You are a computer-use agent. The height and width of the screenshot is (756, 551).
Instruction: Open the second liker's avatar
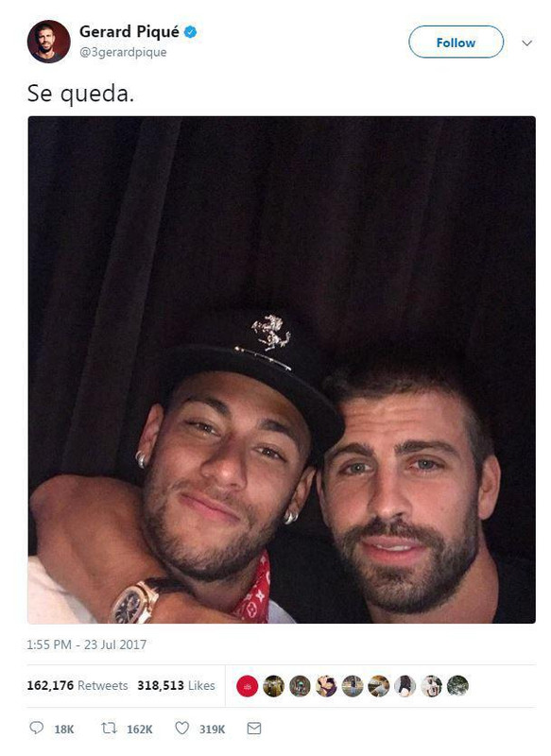(x=273, y=686)
